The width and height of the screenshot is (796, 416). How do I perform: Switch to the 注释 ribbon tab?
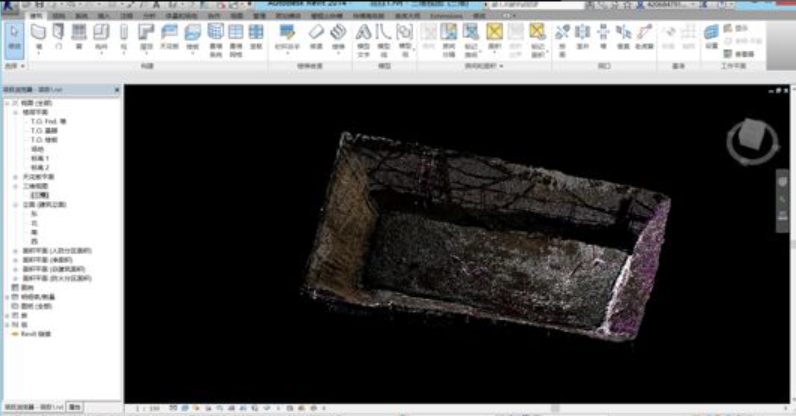pyautogui.click(x=126, y=16)
